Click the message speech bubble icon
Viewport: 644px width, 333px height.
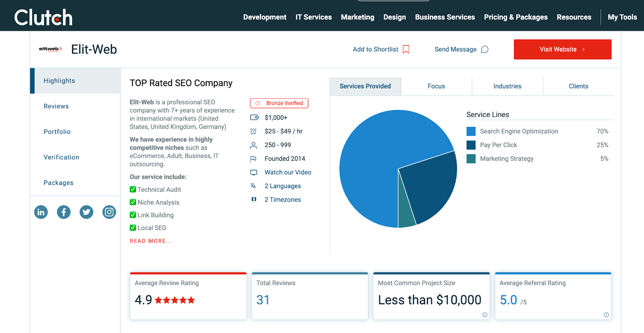click(485, 49)
